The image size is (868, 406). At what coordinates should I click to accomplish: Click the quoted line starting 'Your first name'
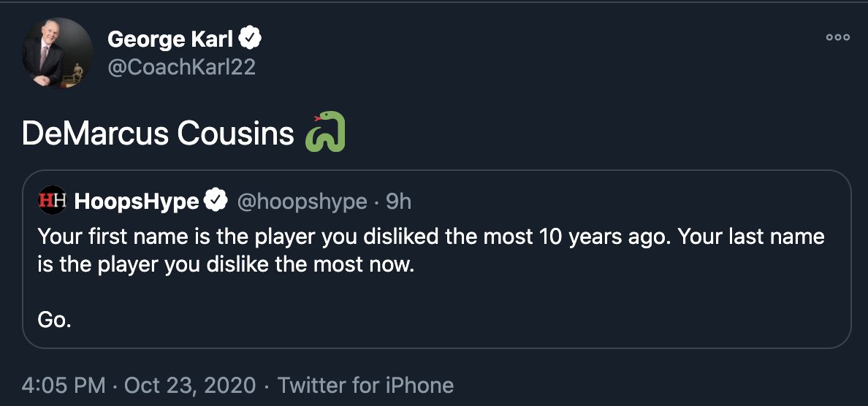[431, 237]
